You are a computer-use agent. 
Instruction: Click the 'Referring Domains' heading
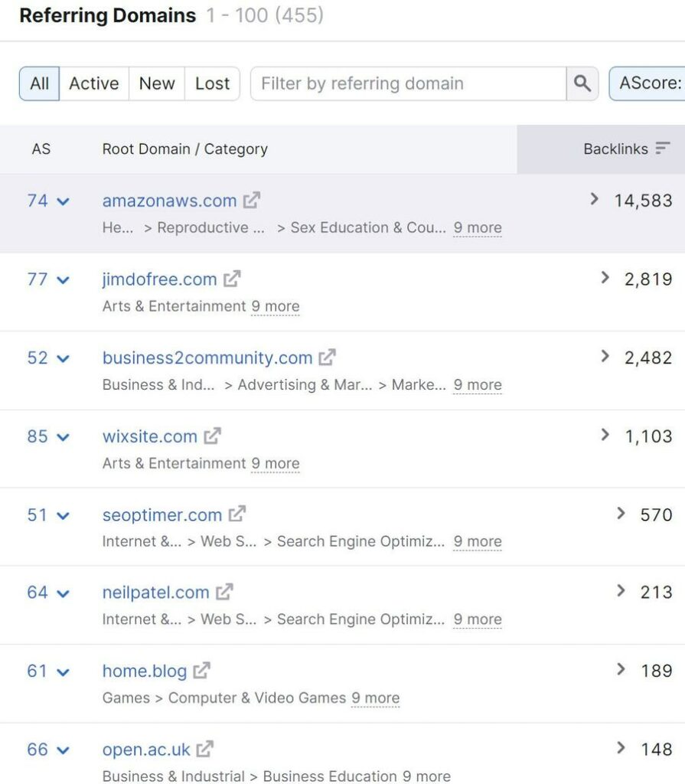(x=107, y=15)
